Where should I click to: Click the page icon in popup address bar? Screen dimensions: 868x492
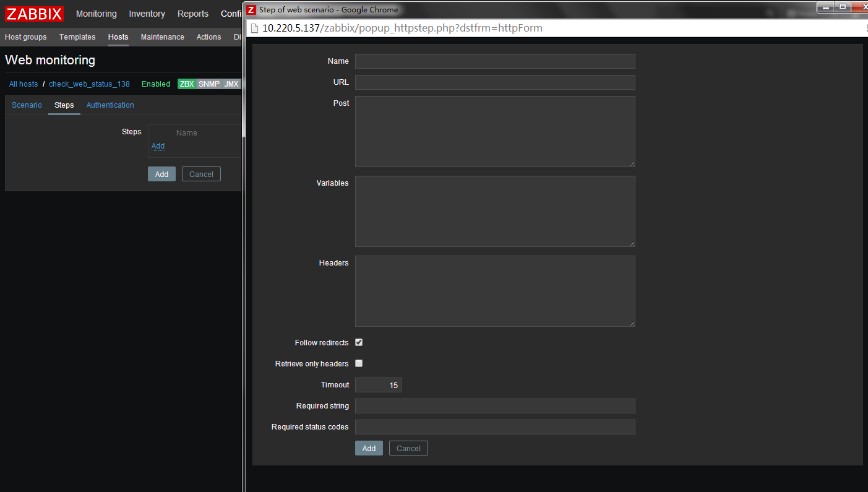point(254,28)
